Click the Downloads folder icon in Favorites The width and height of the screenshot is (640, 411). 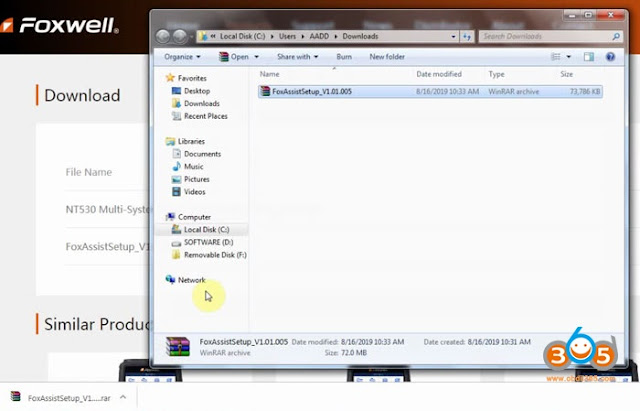click(x=176, y=103)
